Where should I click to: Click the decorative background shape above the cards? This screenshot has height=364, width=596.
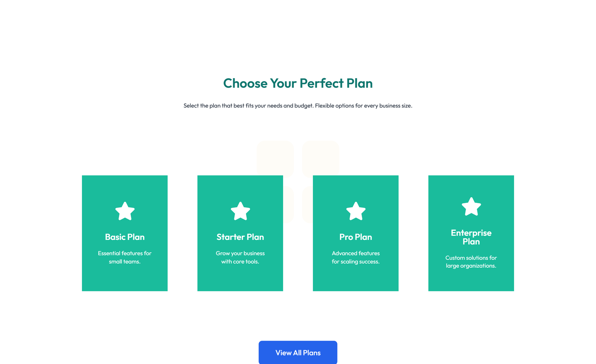pos(276,158)
